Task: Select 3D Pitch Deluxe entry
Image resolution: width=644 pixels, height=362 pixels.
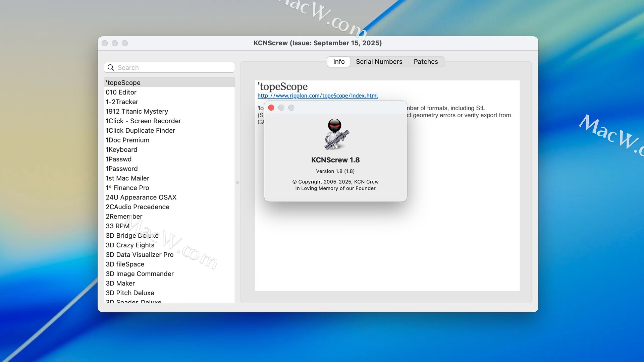Action: pos(169,293)
